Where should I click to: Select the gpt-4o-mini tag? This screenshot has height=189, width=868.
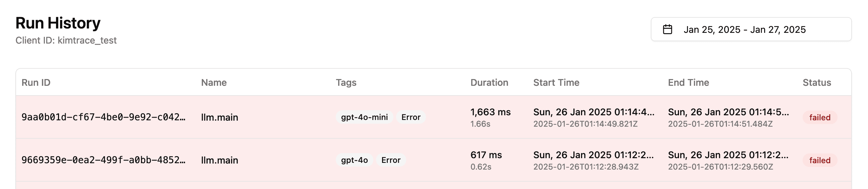click(x=364, y=117)
